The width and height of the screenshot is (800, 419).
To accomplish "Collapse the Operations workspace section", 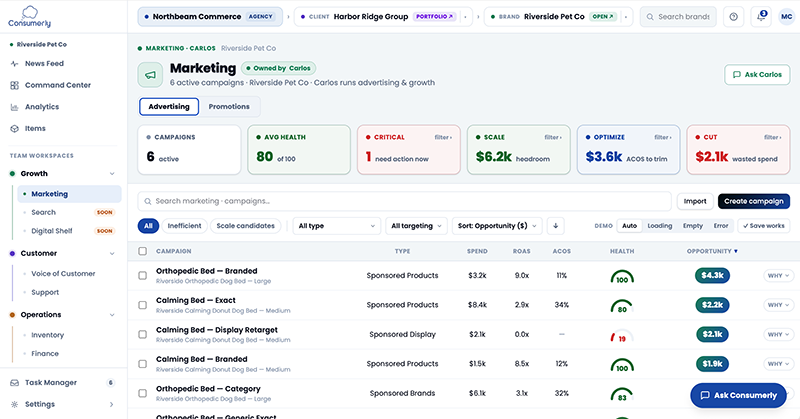I will coord(112,315).
